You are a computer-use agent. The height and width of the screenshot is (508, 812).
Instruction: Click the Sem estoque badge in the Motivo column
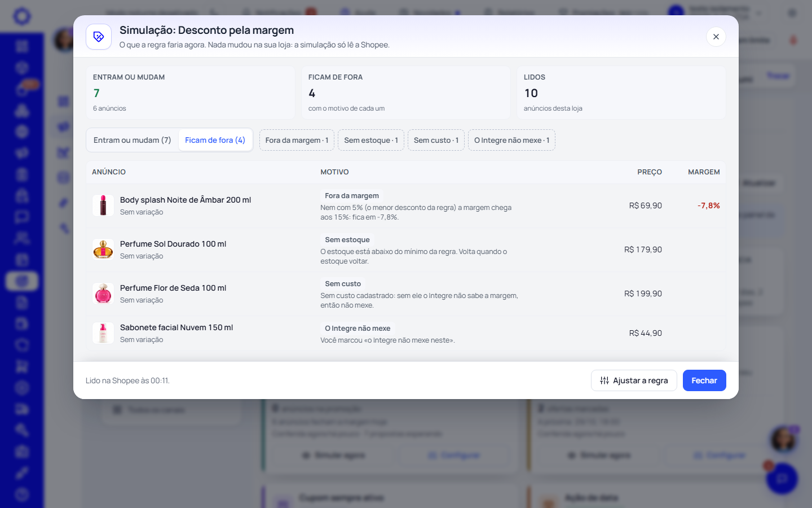[x=347, y=240]
